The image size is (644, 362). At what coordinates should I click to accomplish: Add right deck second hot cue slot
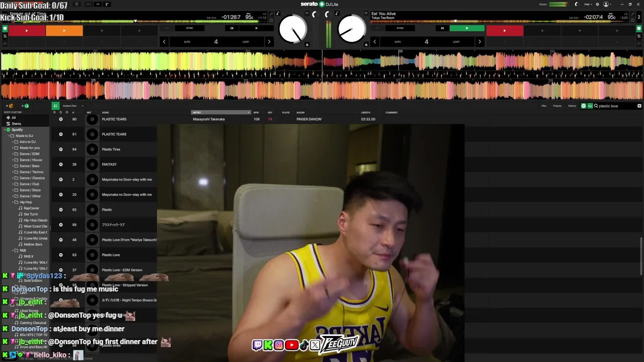[542, 31]
